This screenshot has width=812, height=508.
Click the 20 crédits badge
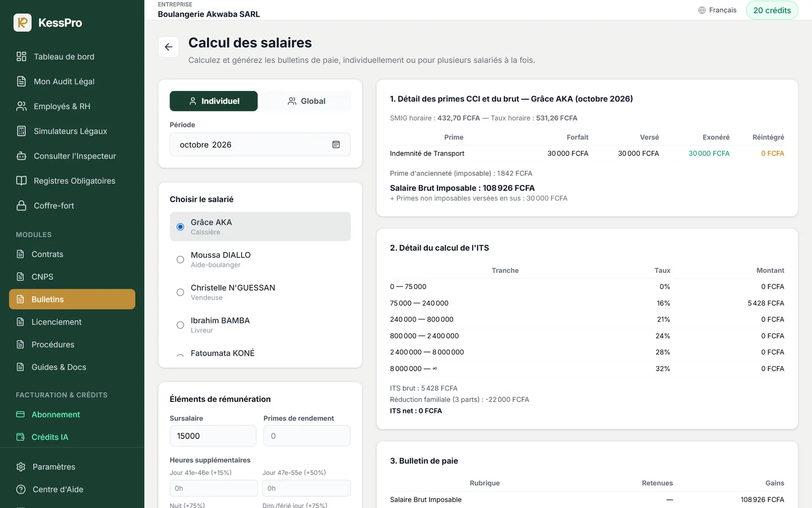pos(772,10)
